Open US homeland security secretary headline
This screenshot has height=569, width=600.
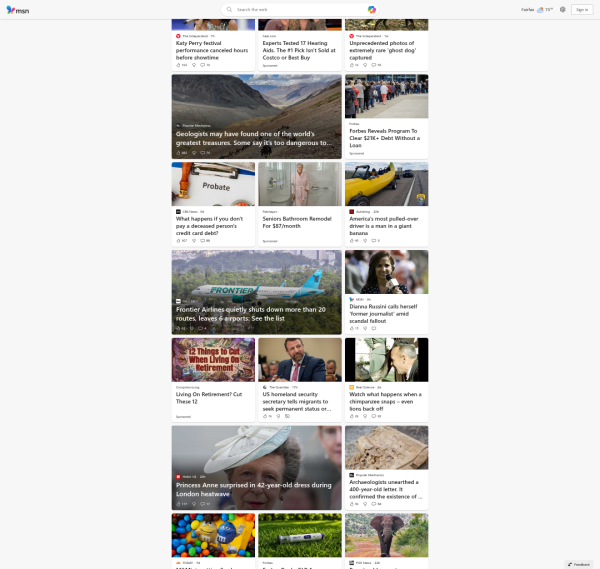[x=297, y=401]
